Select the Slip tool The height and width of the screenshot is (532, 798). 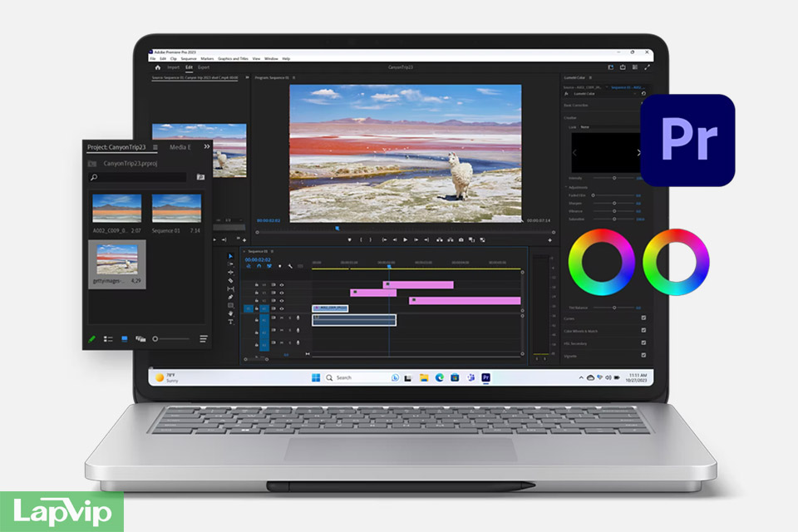(x=230, y=288)
